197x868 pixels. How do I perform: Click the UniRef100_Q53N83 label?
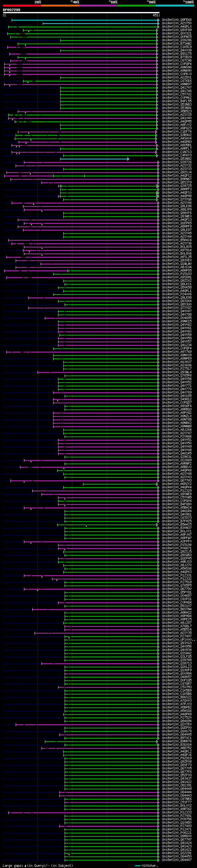(x=177, y=104)
